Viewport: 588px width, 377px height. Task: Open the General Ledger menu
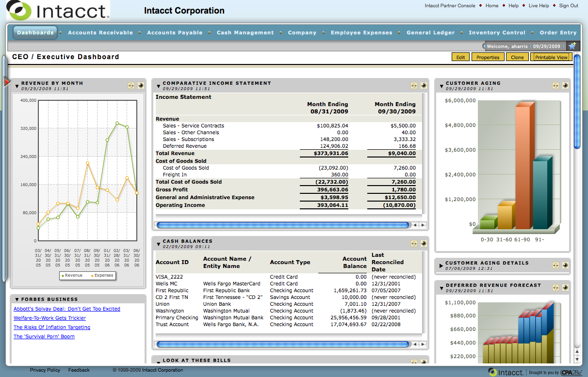click(430, 33)
